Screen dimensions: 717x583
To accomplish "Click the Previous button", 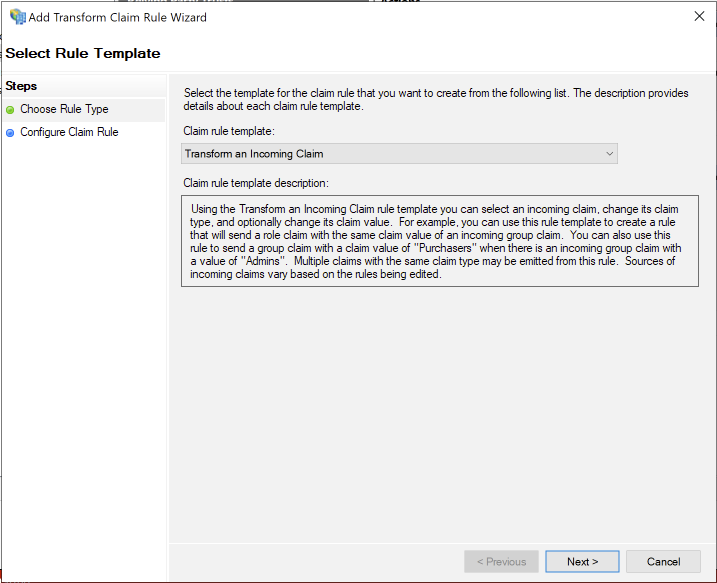I will coord(501,562).
